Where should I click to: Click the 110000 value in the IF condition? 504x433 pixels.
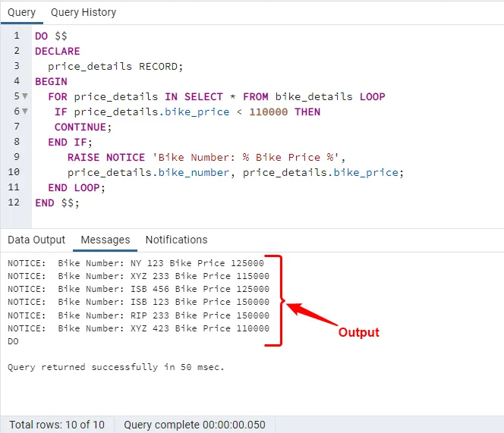tap(269, 112)
